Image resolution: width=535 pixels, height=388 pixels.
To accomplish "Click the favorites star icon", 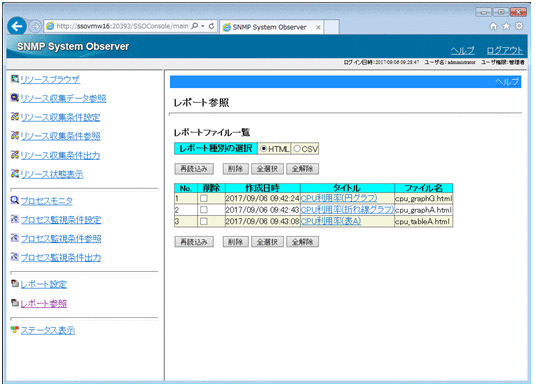I will click(x=506, y=26).
